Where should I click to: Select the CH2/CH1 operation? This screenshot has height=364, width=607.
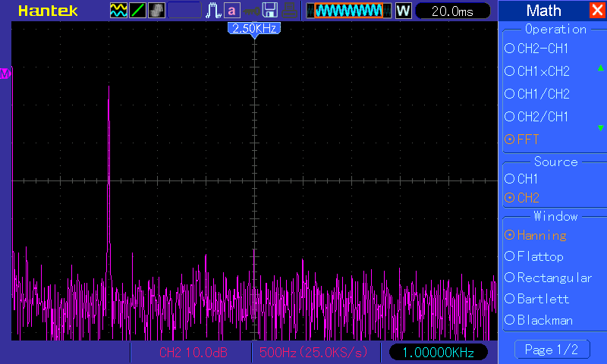(536, 117)
